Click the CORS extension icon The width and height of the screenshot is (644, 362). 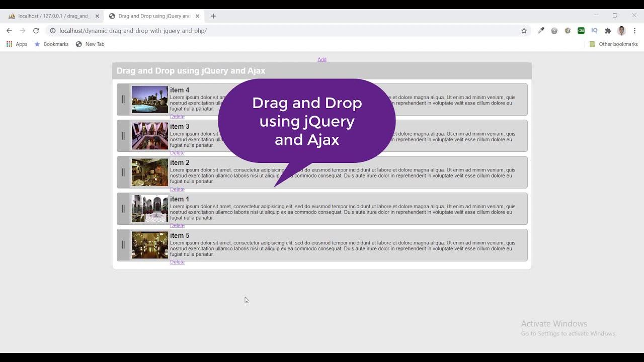point(581,31)
